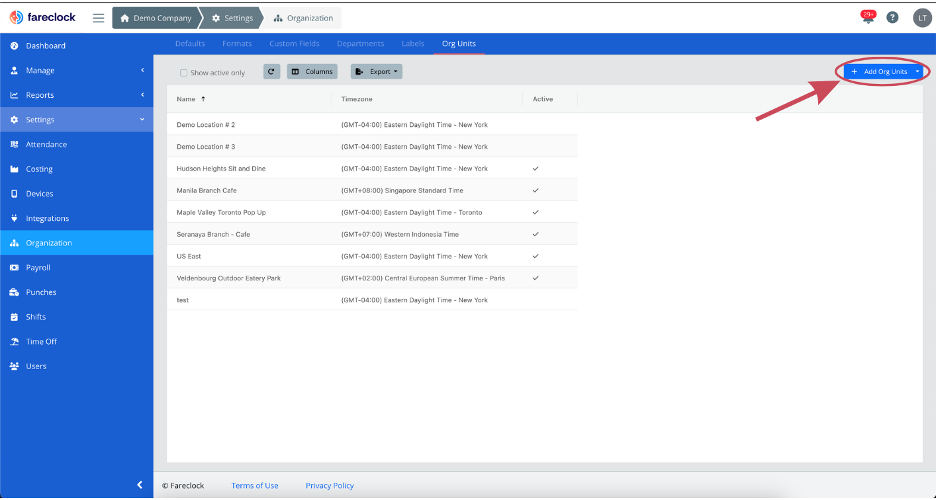Click the Integrations plug icon
This screenshot has width=936, height=500.
pyautogui.click(x=14, y=218)
